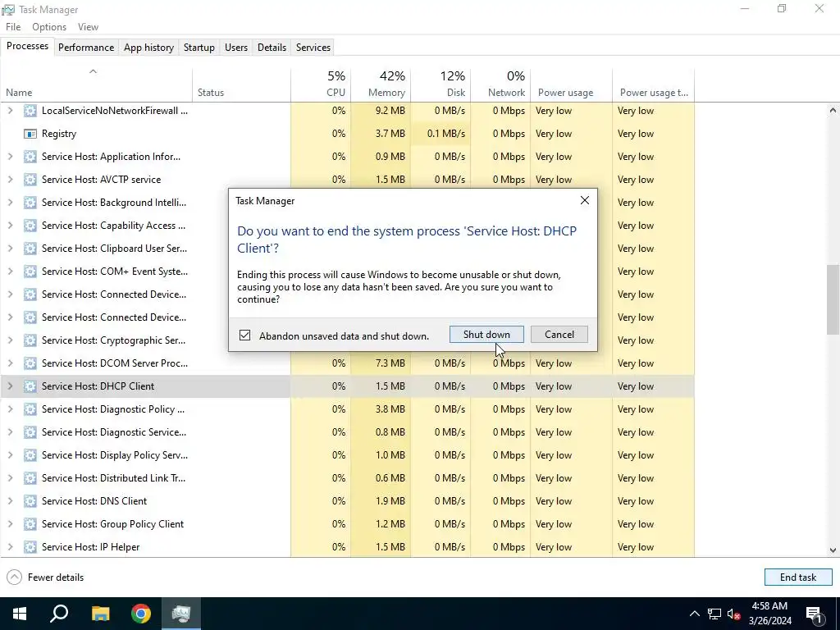Viewport: 840px width, 630px height.
Task: Expand the LocalServiceNoNetworkFirewall process group
Action: point(10,111)
